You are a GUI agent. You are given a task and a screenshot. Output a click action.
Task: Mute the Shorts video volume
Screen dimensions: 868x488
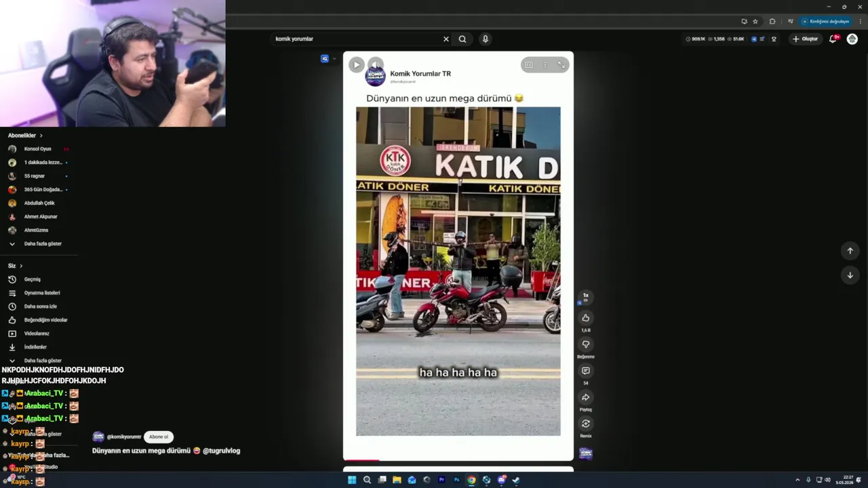coord(375,65)
